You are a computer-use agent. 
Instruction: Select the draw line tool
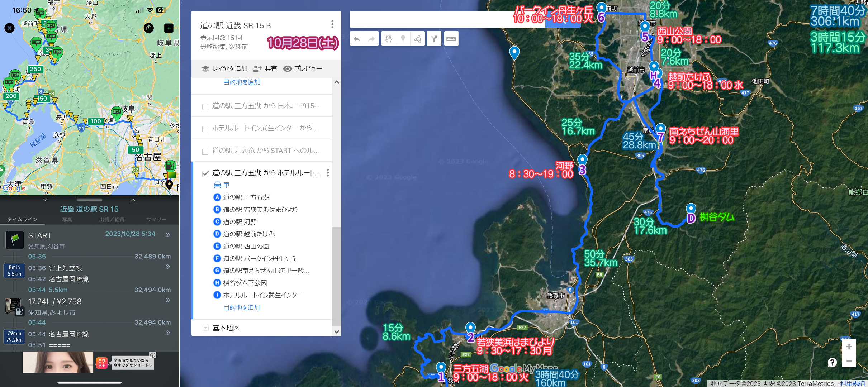coord(418,39)
